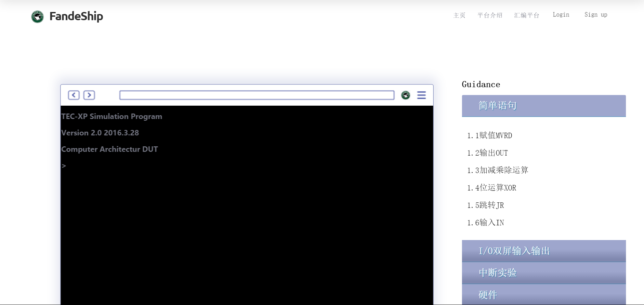644x305 pixels.
Task: Click the Login link
Action: pyautogui.click(x=561, y=15)
